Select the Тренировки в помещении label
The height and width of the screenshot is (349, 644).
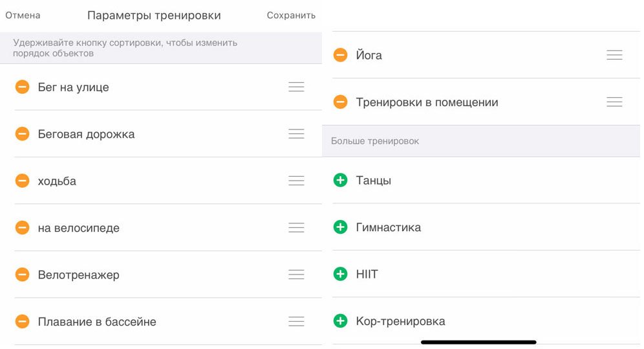coord(427,102)
